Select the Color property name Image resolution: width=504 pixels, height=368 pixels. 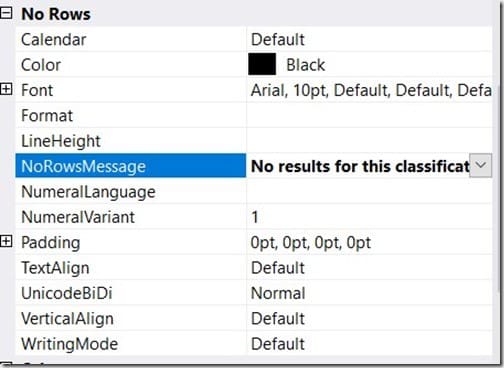tap(41, 65)
